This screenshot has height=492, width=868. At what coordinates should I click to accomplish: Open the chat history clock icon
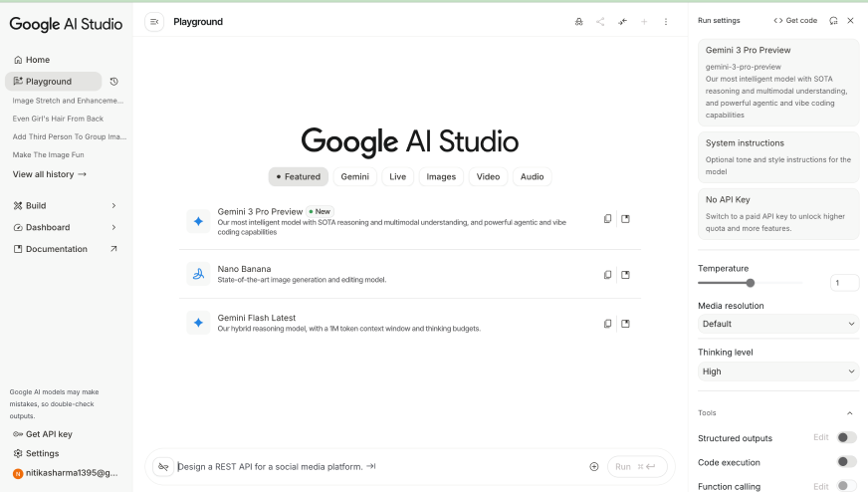tap(114, 82)
